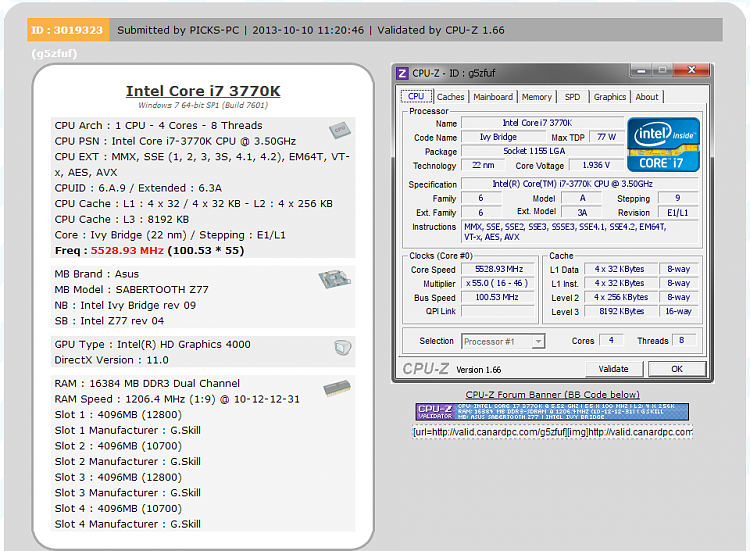This screenshot has height=551, width=750.
Task: Click the CPU-Z Validator banner image
Action: (552, 412)
